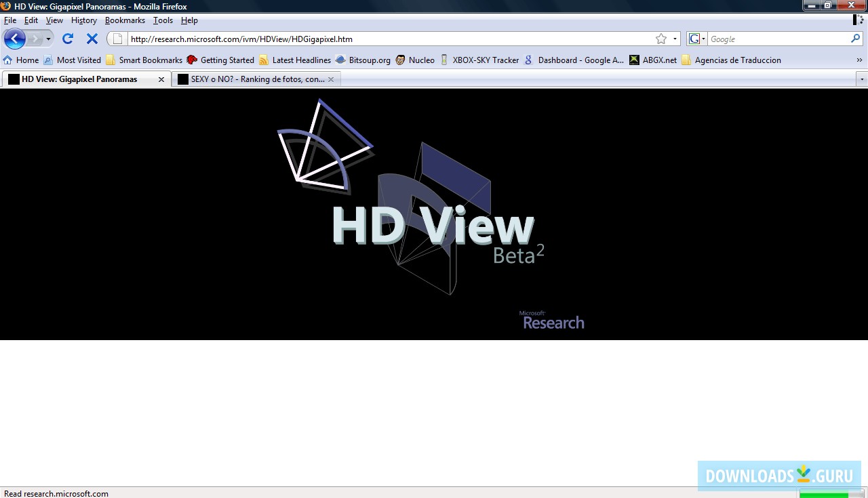The image size is (868, 498).
Task: Open the search engine selector dropdown
Action: (697, 39)
